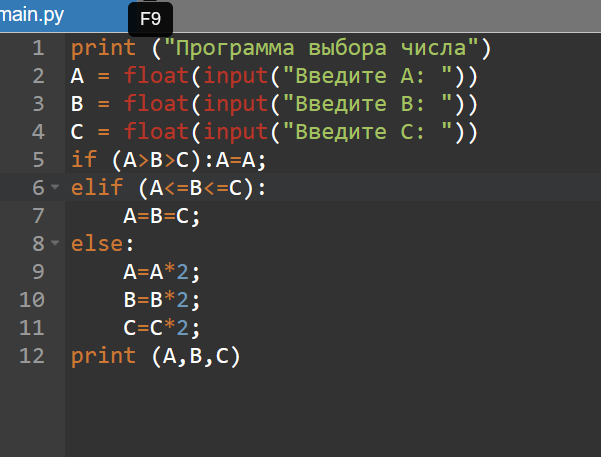Screen dimensions: 601x457
Task: Place cursor on print title line
Action: [x=281, y=48]
